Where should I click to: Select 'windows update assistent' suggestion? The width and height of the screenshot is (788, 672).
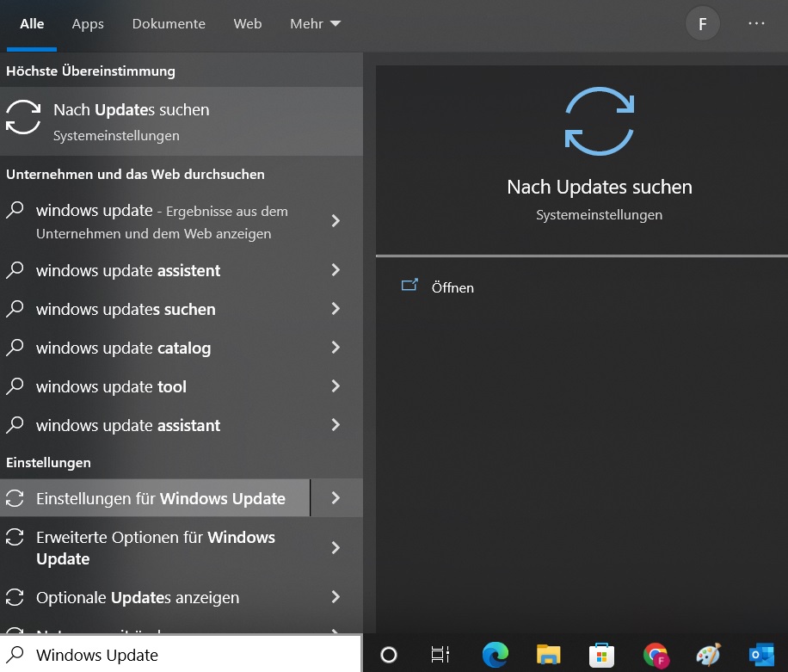tap(155, 270)
